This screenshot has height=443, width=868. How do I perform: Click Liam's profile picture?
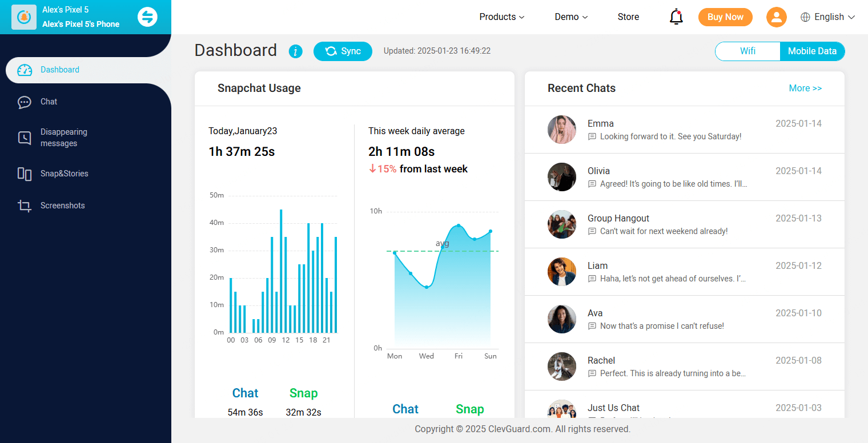pos(562,272)
